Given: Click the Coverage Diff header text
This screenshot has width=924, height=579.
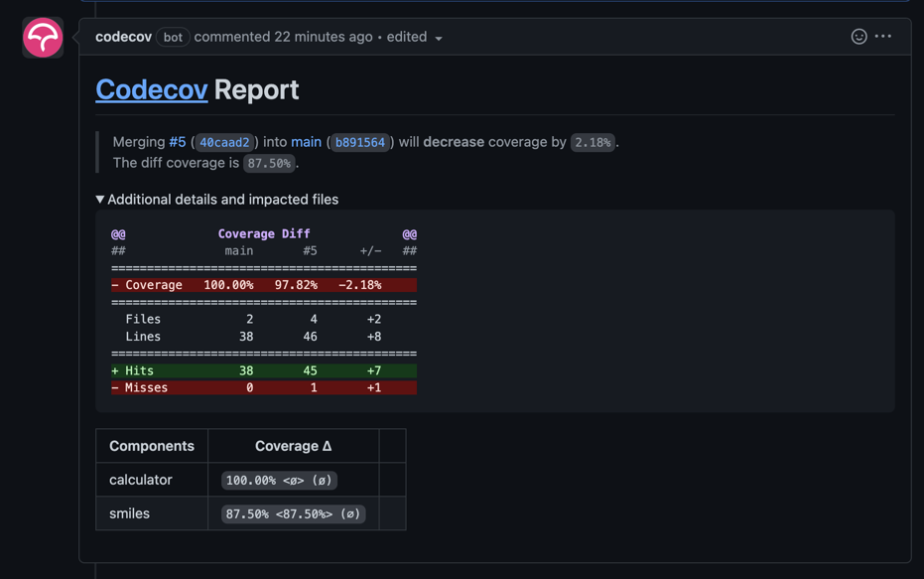Looking at the screenshot, I should pyautogui.click(x=264, y=233).
